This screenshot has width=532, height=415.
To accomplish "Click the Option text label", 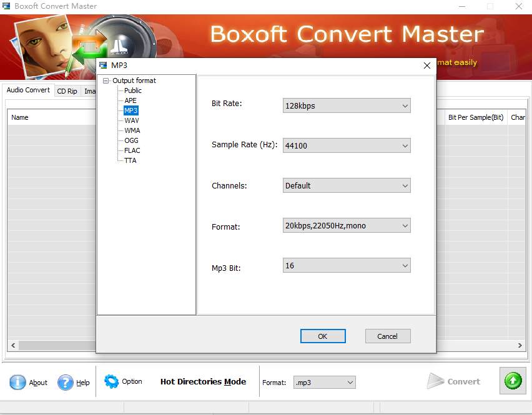I will 132,381.
